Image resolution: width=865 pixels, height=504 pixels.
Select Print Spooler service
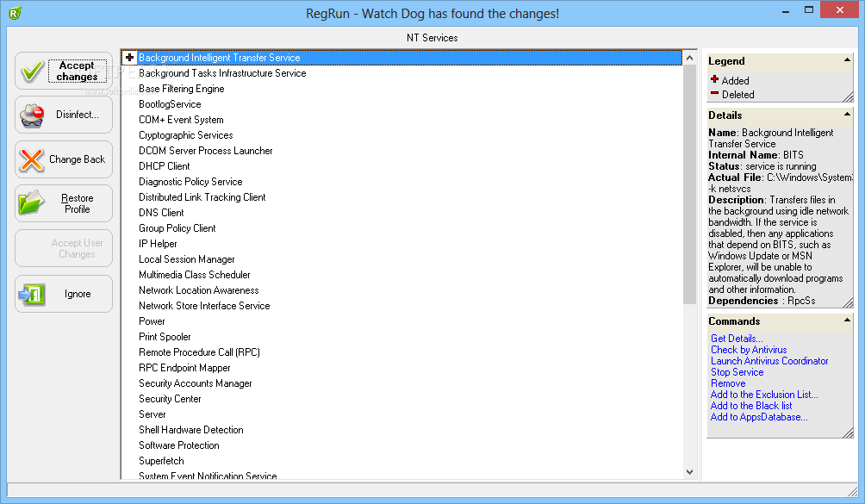(165, 336)
